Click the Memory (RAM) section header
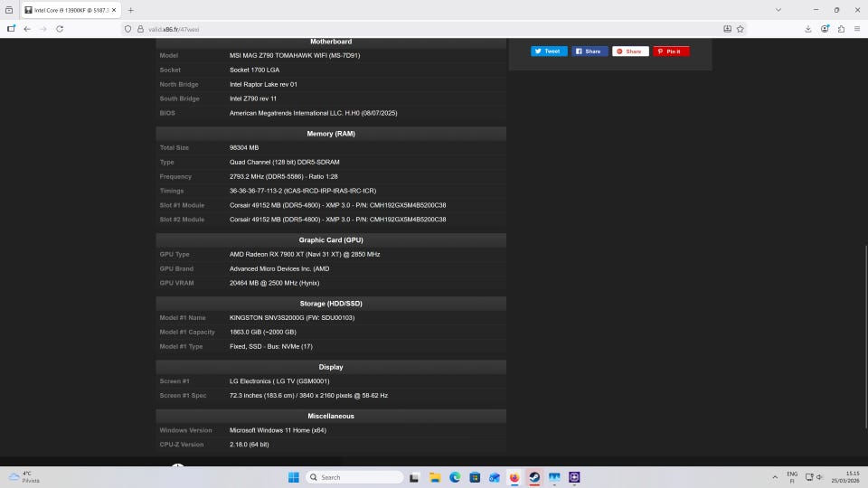This screenshot has height=488, width=868. pos(331,134)
